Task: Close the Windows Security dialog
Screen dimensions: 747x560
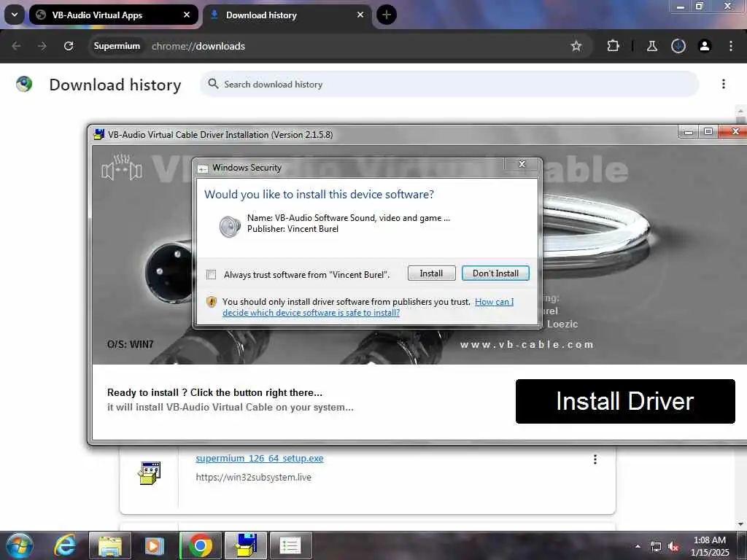Action: tap(522, 164)
